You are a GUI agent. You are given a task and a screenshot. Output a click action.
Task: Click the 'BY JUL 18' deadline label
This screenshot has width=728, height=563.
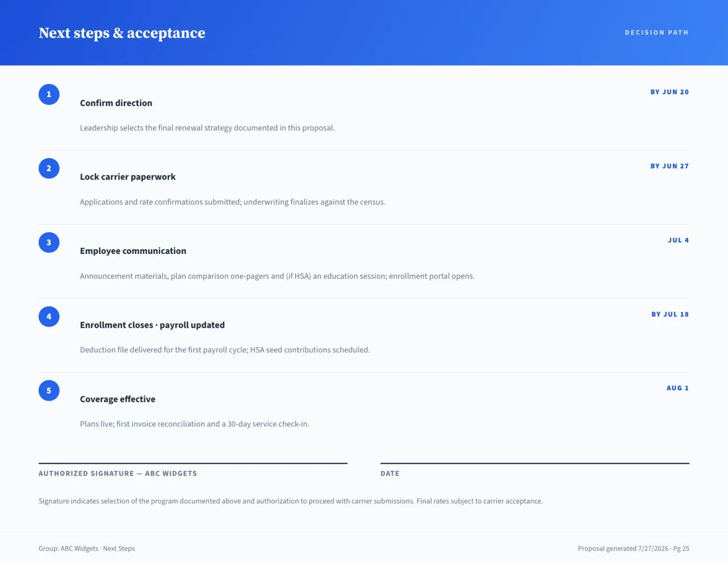[670, 314]
